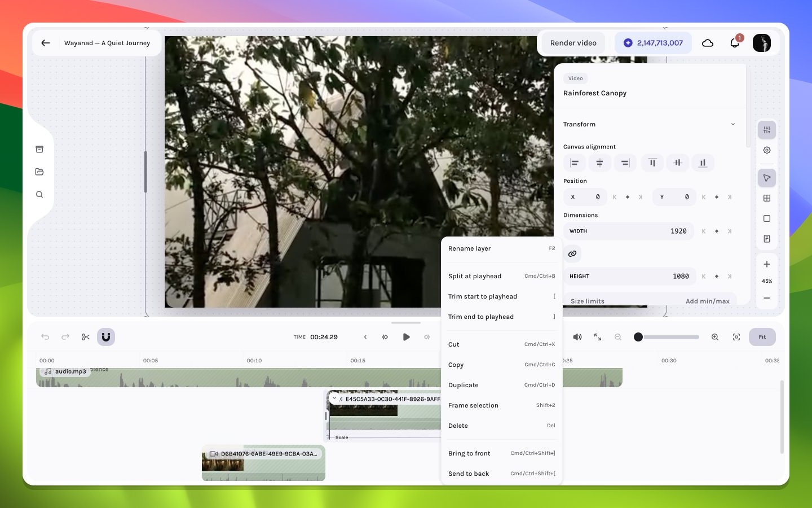The width and height of the screenshot is (812, 508).
Task: Click the Render video button
Action: click(x=573, y=43)
